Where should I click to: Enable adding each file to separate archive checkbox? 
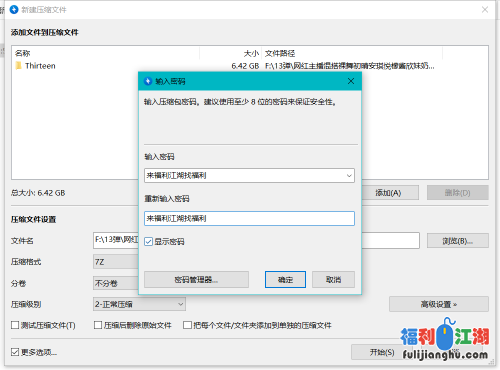187,325
